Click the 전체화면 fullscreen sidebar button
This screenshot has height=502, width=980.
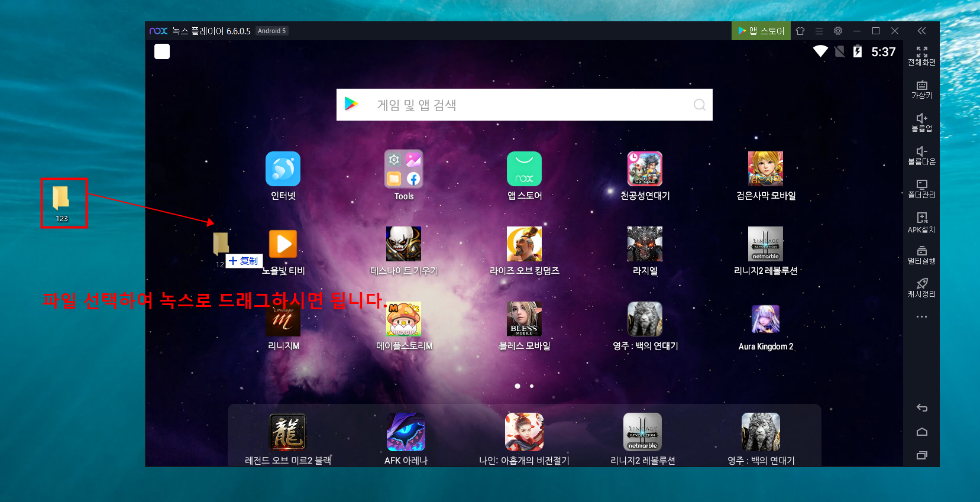pos(921,56)
